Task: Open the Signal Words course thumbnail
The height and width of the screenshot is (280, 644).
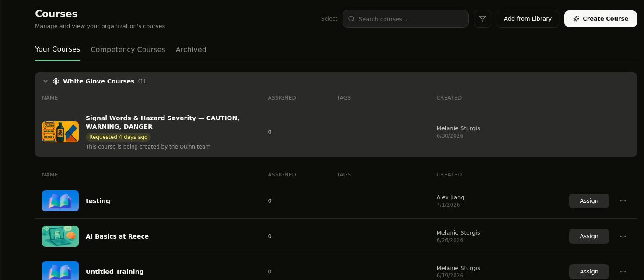Action: pos(60,132)
